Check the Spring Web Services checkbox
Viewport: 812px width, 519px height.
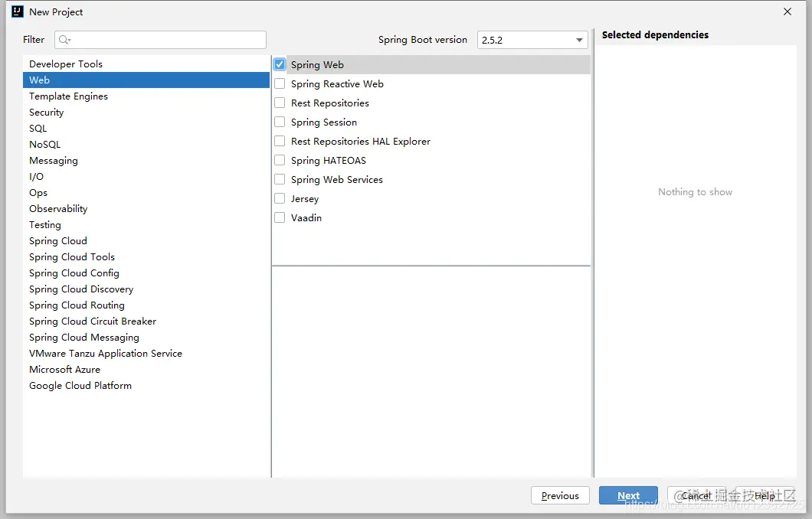(x=280, y=179)
